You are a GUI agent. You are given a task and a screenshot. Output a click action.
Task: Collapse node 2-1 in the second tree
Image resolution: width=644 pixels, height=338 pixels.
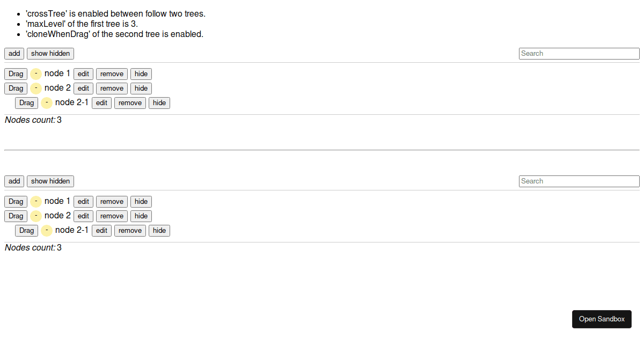47,231
